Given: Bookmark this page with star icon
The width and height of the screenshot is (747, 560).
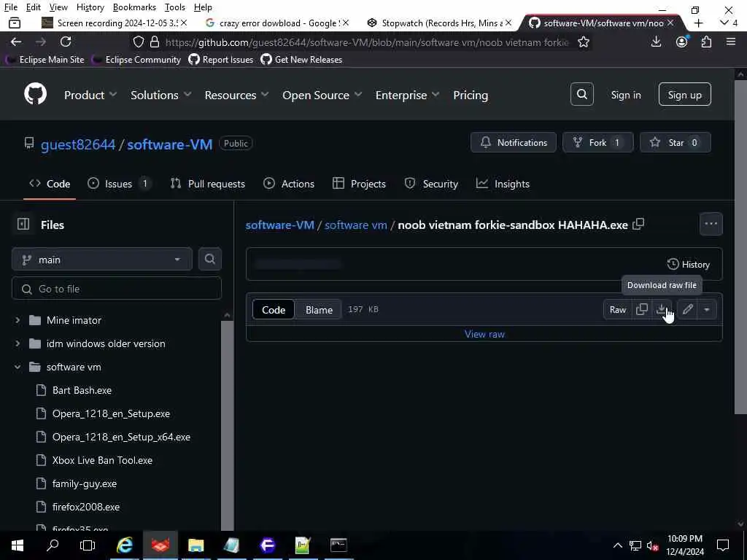Looking at the screenshot, I should coord(583,42).
